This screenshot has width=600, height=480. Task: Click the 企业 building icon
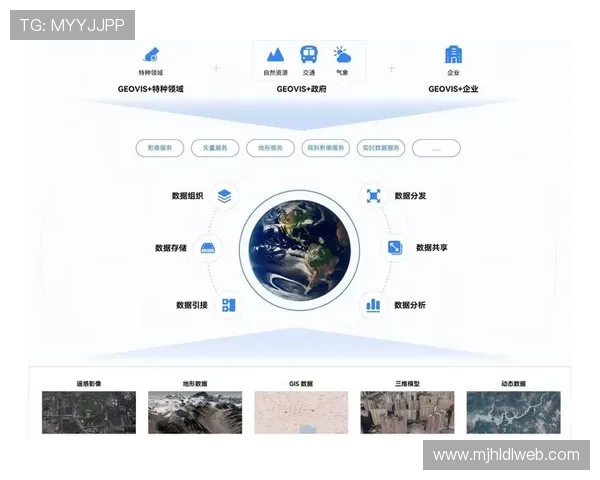click(453, 54)
